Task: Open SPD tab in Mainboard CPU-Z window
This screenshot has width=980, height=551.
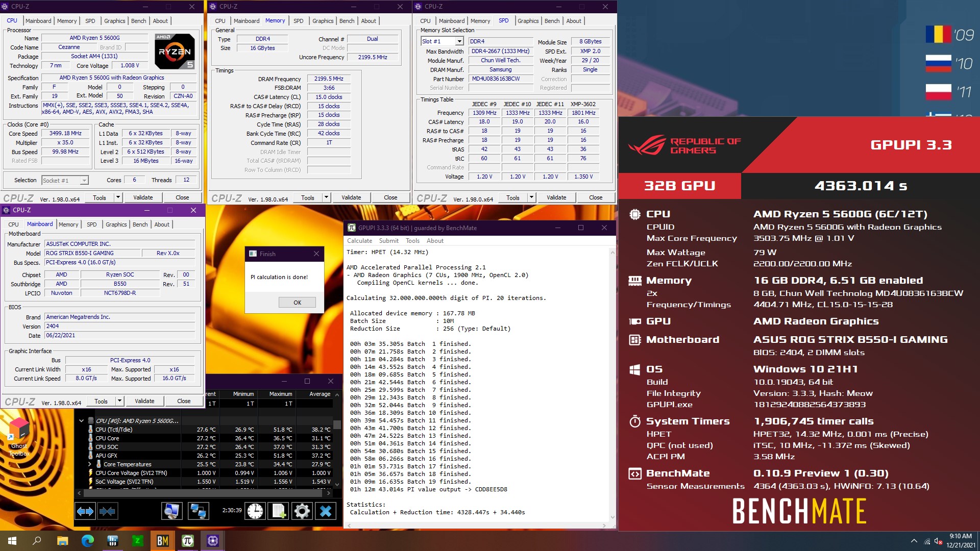Action: click(91, 224)
